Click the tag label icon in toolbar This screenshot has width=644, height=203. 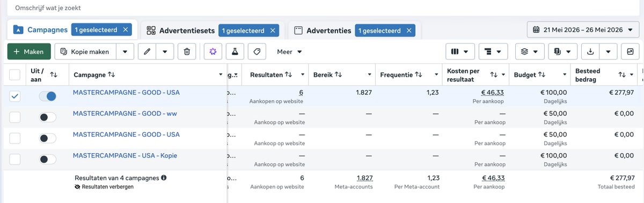pos(257,52)
